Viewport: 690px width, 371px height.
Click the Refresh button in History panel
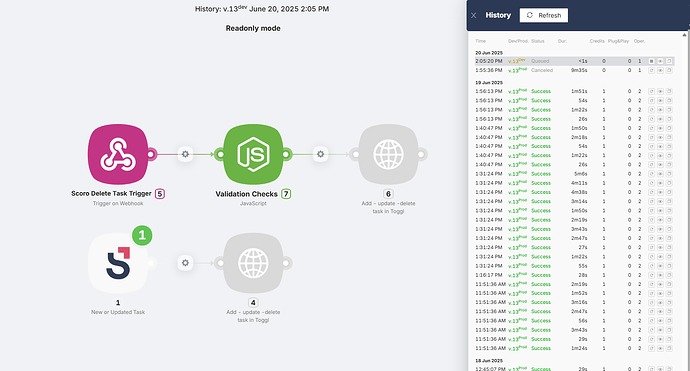pyautogui.click(x=543, y=15)
